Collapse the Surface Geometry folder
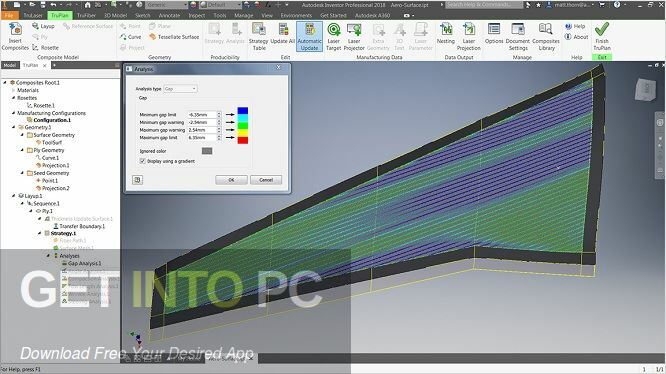 (x=22, y=135)
